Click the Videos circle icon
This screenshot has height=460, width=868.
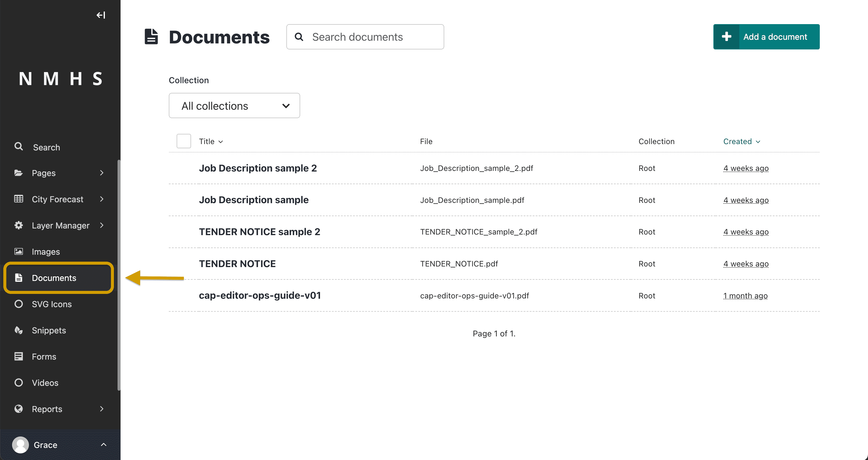(18, 383)
